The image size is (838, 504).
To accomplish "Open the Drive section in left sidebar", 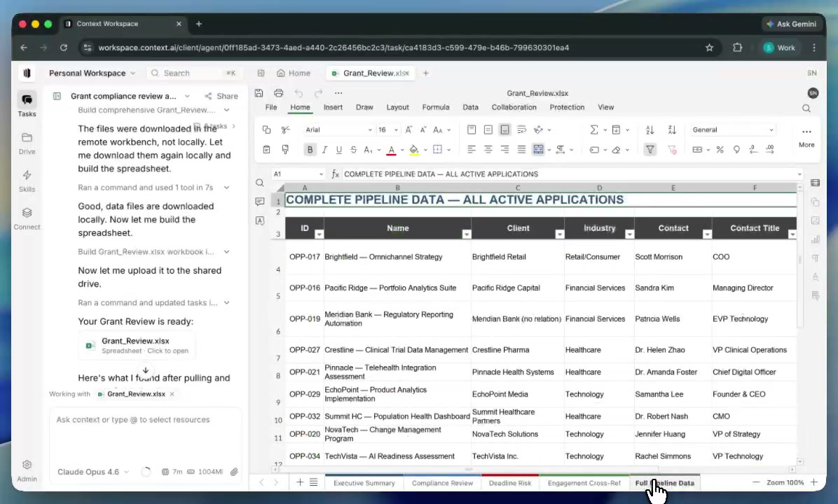I will pos(27,143).
